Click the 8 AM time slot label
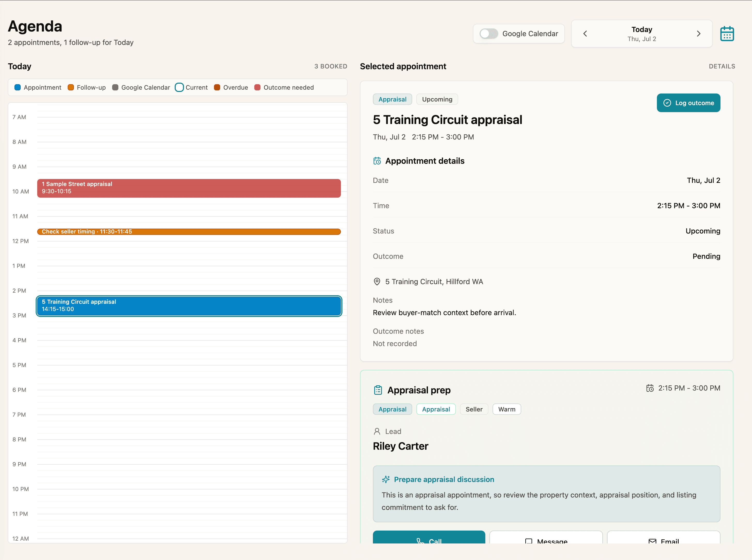This screenshot has width=752, height=560. (x=19, y=142)
